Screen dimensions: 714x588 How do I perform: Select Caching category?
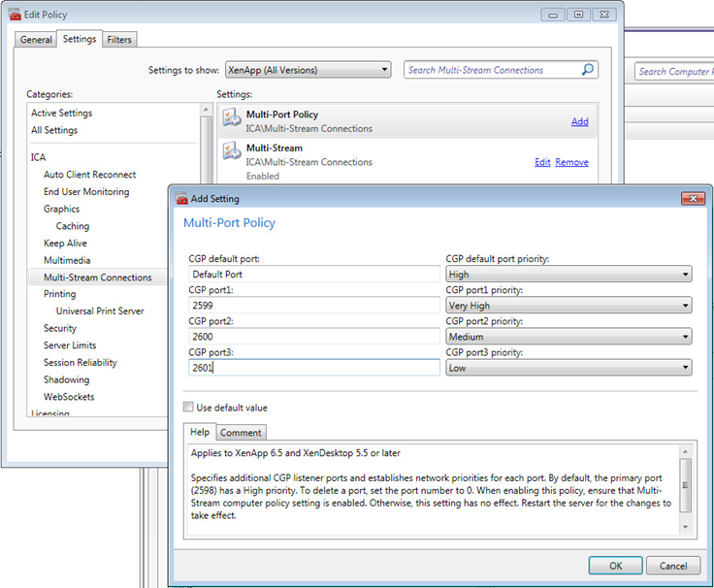(73, 226)
